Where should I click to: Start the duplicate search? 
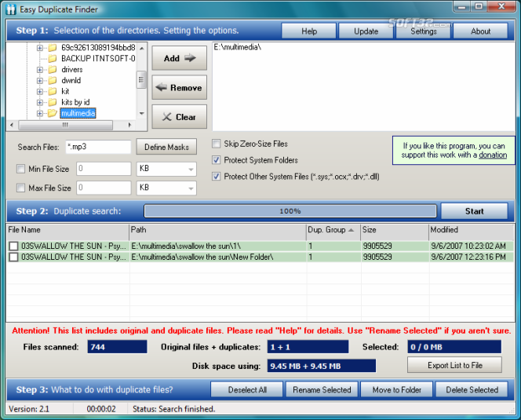474,211
